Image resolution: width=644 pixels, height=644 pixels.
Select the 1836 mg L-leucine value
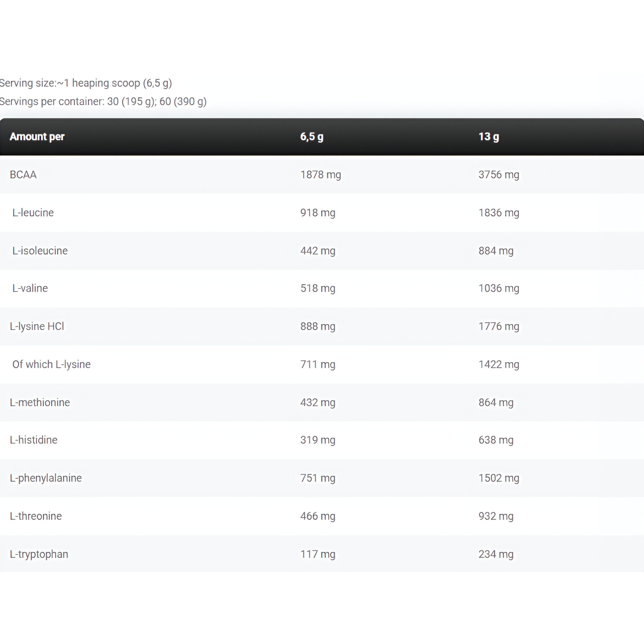[x=499, y=213]
